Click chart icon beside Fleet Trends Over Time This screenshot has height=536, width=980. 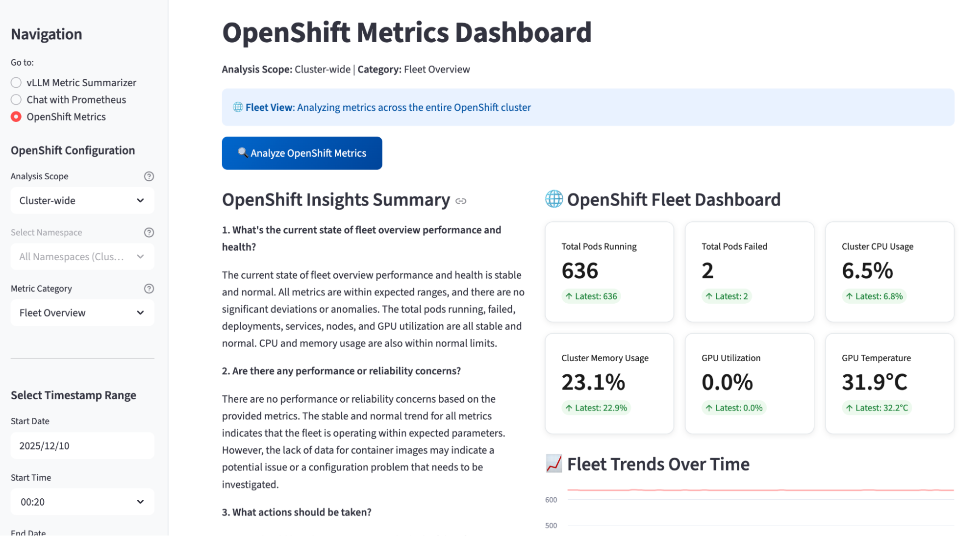554,463
